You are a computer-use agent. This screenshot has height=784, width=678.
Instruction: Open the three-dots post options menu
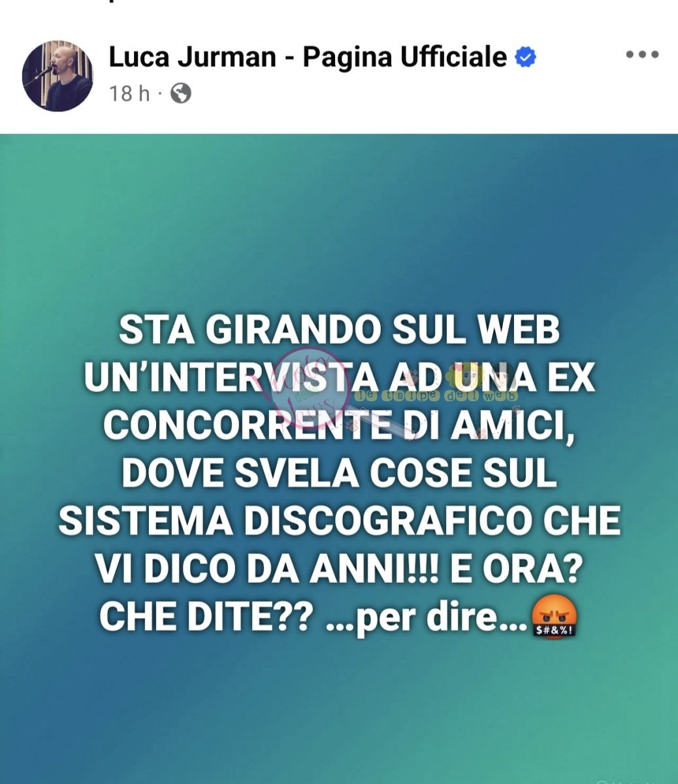pos(642,55)
